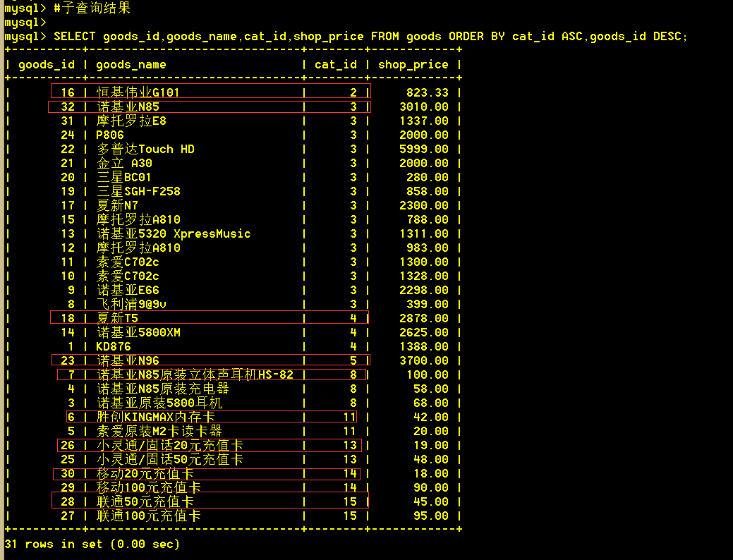733x560 pixels.
Task: Select the SELECT query line text
Action: coord(370,37)
